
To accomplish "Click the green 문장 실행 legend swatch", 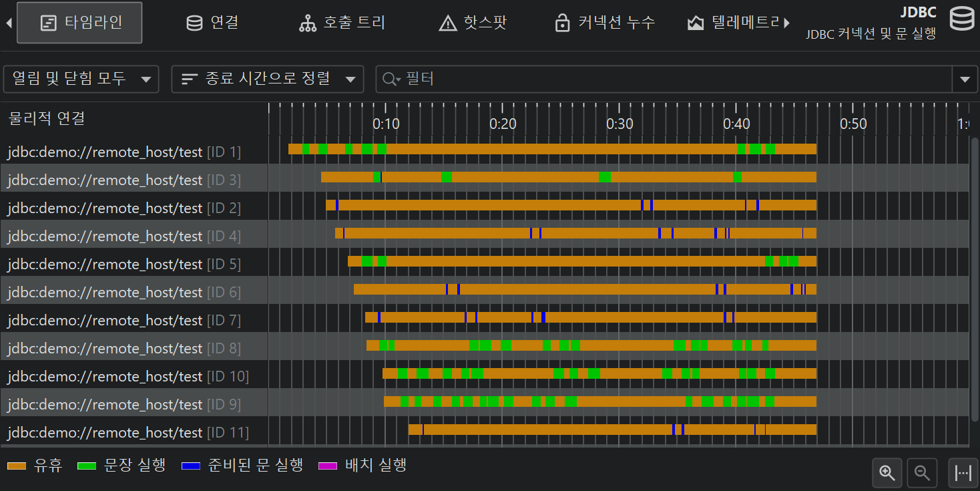I will (87, 466).
